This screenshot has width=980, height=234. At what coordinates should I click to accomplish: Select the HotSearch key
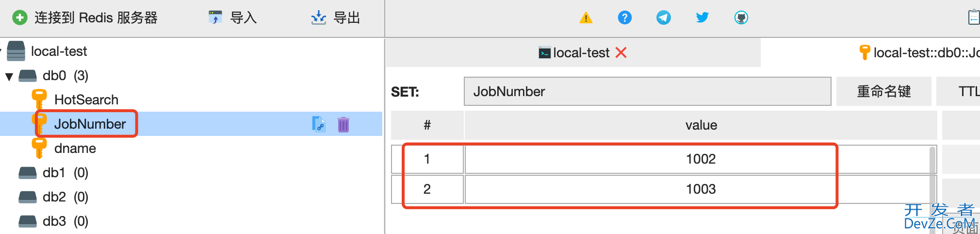(86, 100)
